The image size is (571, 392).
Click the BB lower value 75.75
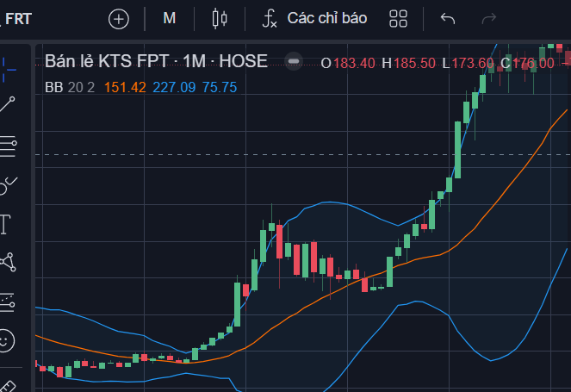220,87
